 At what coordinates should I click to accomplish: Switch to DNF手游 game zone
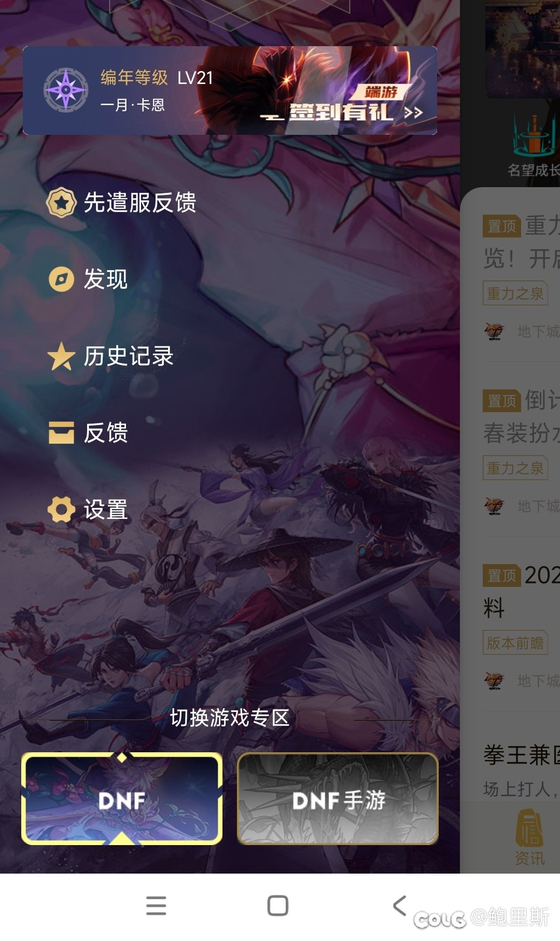pos(338,799)
